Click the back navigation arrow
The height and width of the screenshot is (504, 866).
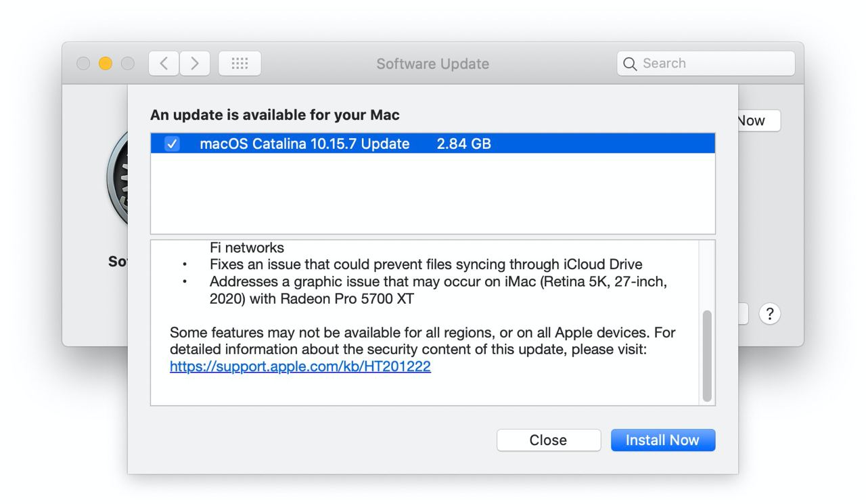[x=163, y=64]
